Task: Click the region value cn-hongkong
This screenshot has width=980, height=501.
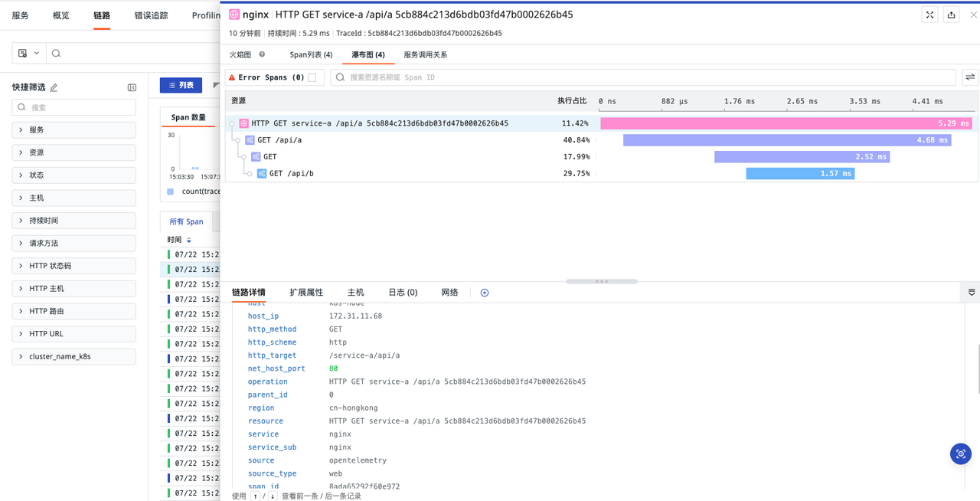Action: pyautogui.click(x=353, y=408)
